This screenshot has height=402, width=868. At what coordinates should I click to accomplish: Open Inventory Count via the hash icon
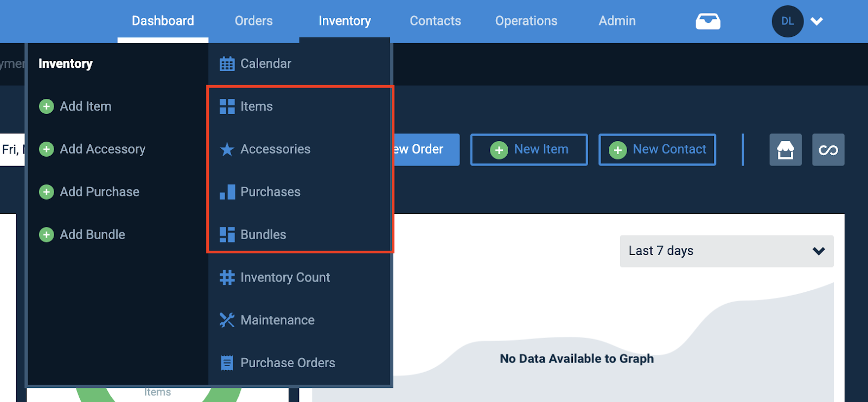pyautogui.click(x=227, y=277)
